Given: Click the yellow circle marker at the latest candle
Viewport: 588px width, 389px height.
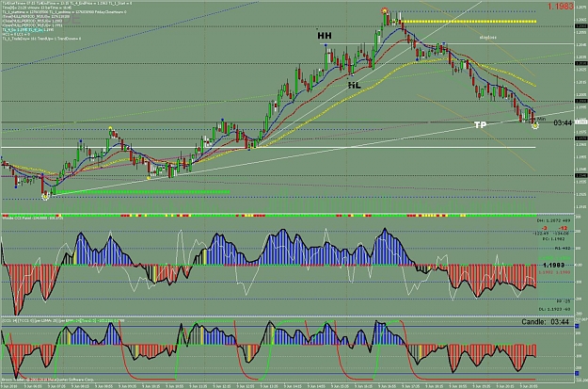Looking at the screenshot, I should pos(535,126).
